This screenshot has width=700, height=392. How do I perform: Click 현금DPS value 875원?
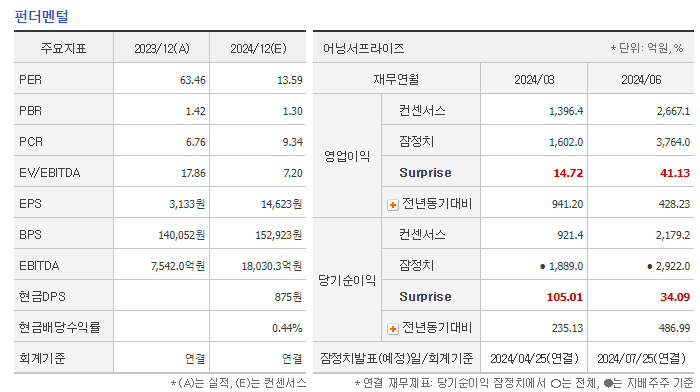click(288, 297)
